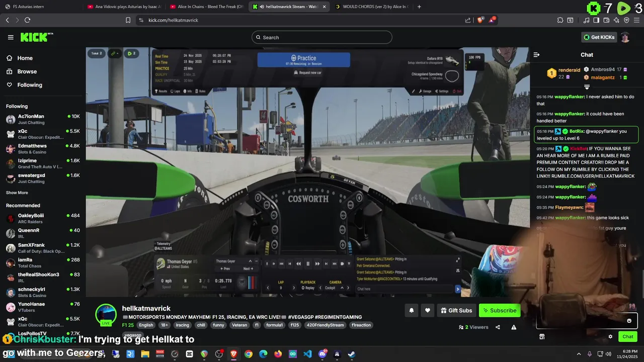Click the Get KICKs button
The image size is (644, 362).
[599, 37]
